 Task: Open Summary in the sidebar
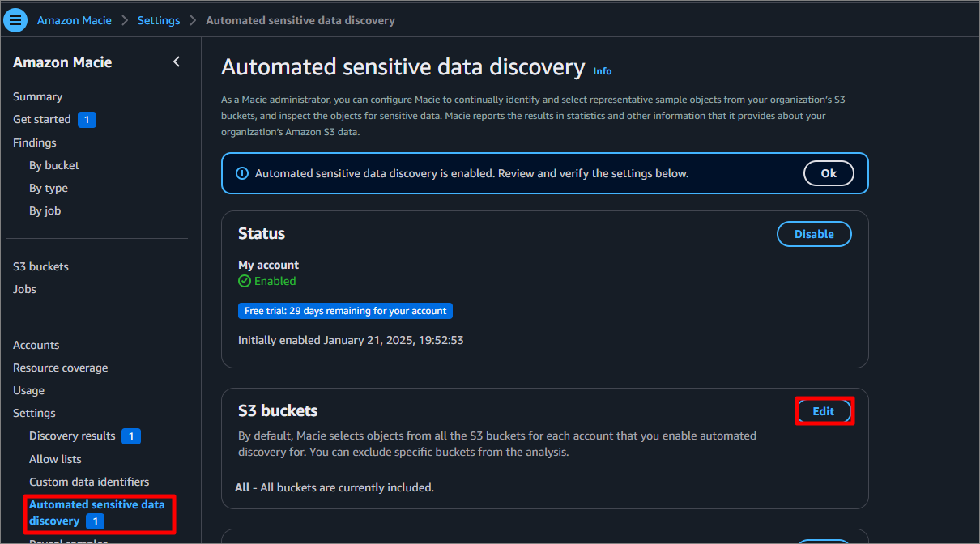click(x=37, y=96)
